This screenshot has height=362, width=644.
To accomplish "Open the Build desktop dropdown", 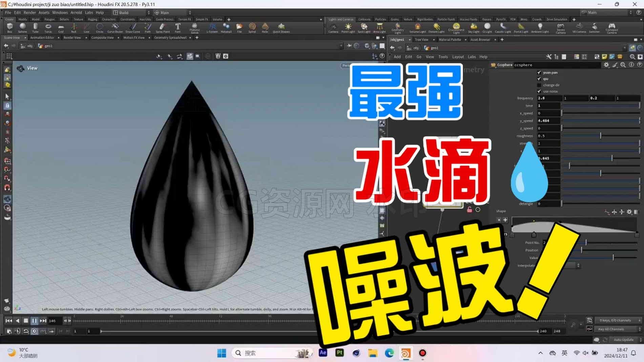I will [131, 13].
